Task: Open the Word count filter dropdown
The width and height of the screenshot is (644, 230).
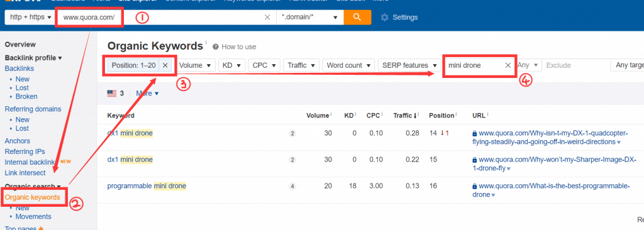Action: [x=348, y=65]
